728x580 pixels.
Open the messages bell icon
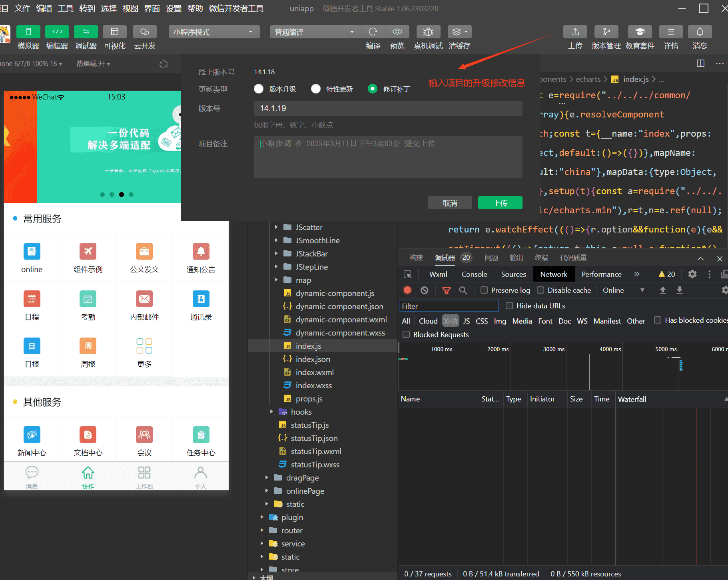tap(700, 32)
